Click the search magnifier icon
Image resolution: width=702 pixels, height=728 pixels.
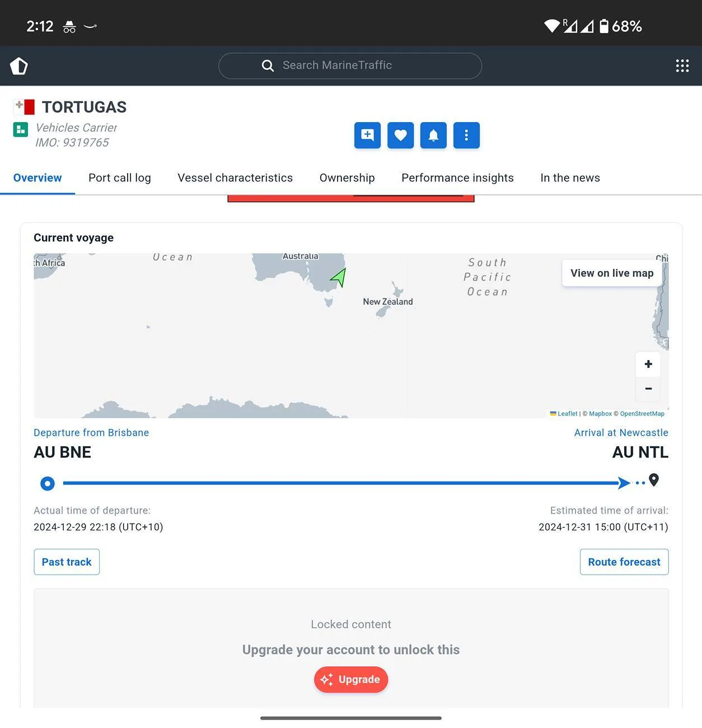coord(268,66)
